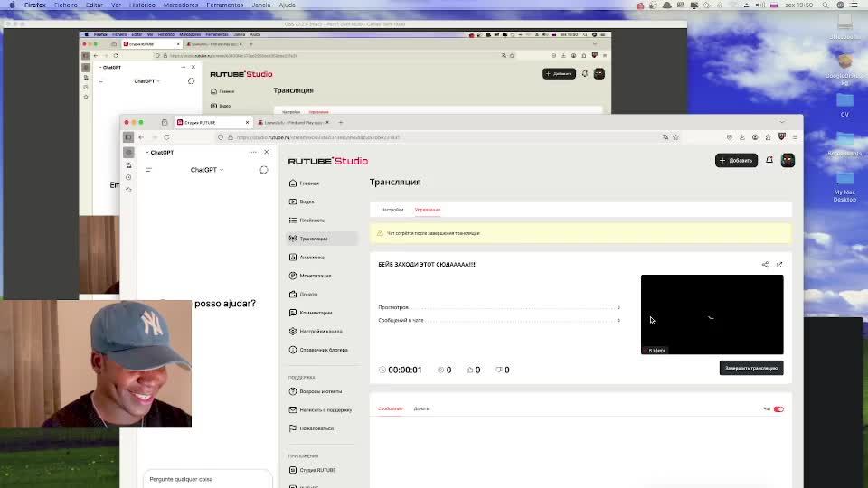The image size is (868, 488).
Task: Click Завершить трансляцию button
Action: point(751,368)
